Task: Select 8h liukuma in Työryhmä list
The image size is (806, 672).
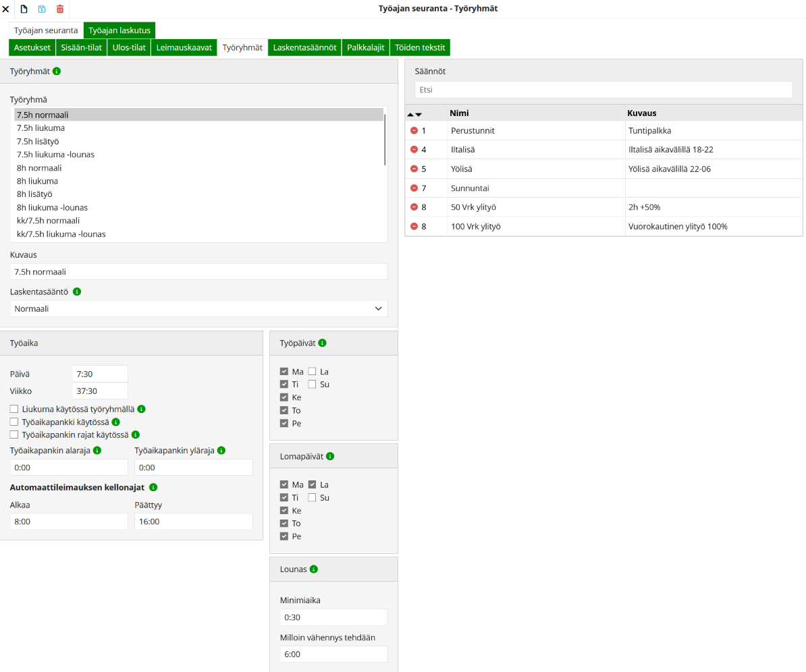Action: coord(37,181)
